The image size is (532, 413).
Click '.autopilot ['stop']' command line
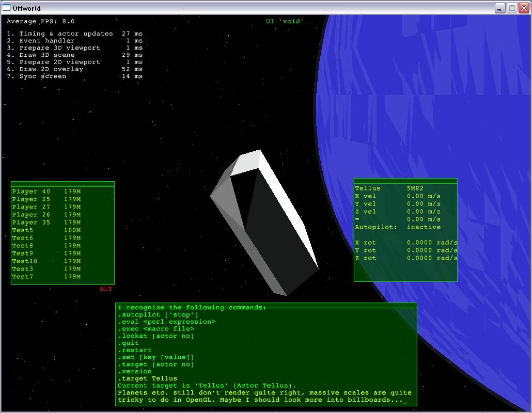click(x=158, y=315)
